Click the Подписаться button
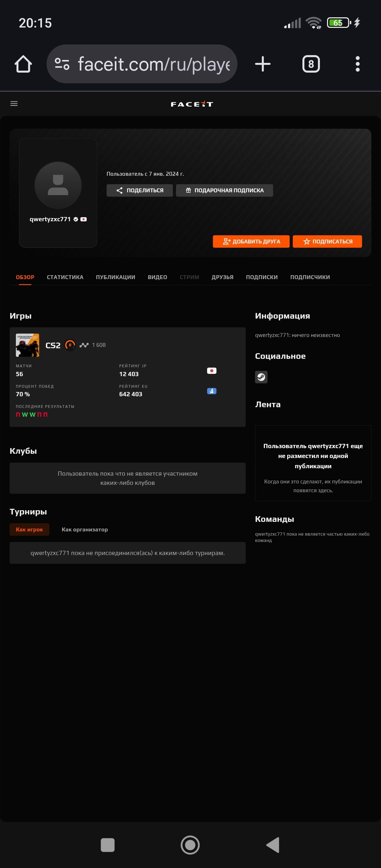 (327, 241)
